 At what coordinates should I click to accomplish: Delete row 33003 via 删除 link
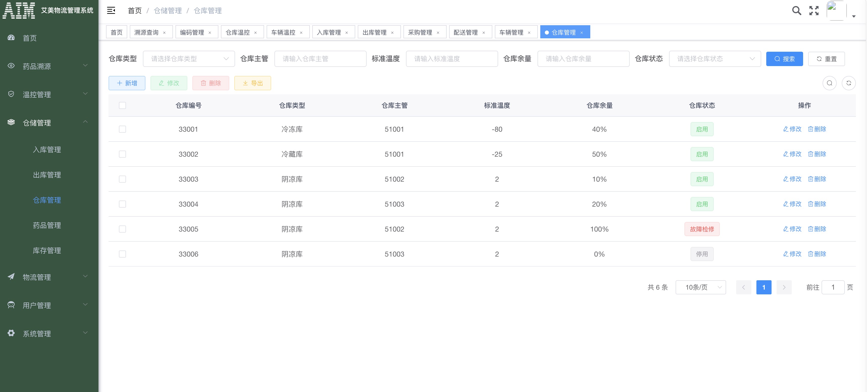pos(817,179)
